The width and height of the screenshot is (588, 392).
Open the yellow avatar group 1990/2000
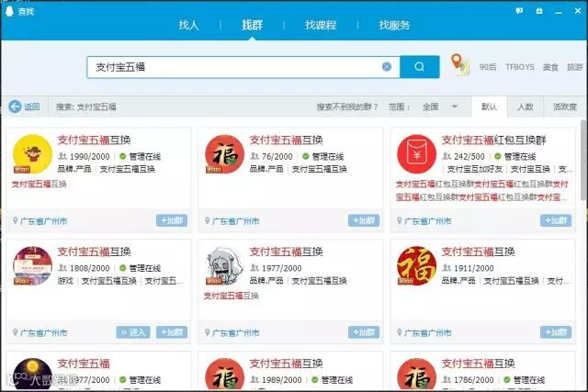pos(33,153)
